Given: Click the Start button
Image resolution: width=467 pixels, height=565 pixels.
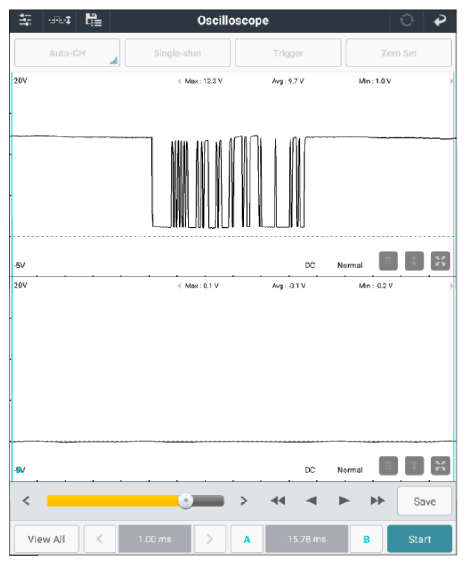Looking at the screenshot, I should coord(419,539).
